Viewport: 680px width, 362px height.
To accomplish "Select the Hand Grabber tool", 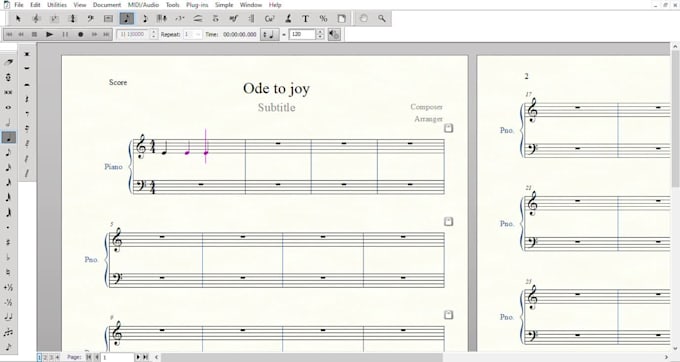I will point(363,18).
